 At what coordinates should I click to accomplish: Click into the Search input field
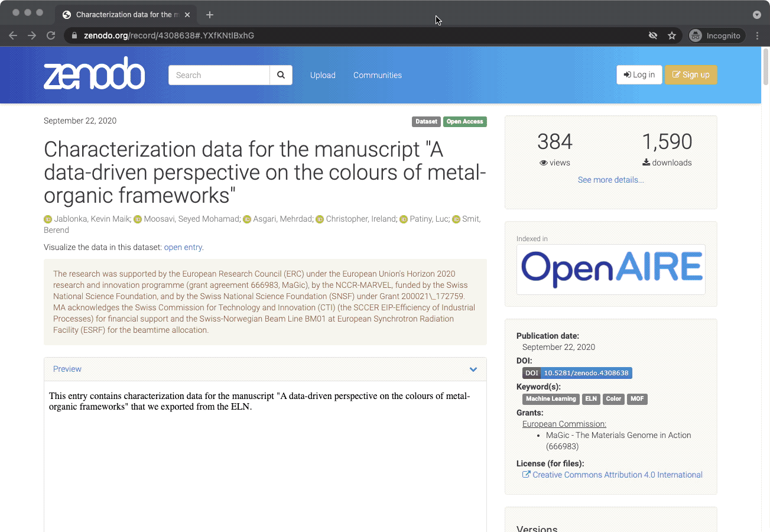219,75
